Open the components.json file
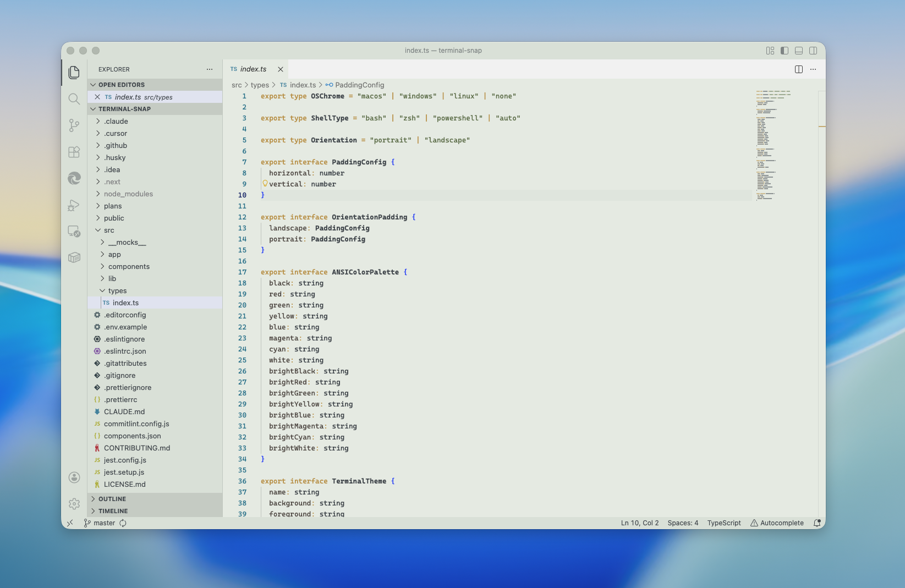Image resolution: width=905 pixels, height=588 pixels. (155, 436)
